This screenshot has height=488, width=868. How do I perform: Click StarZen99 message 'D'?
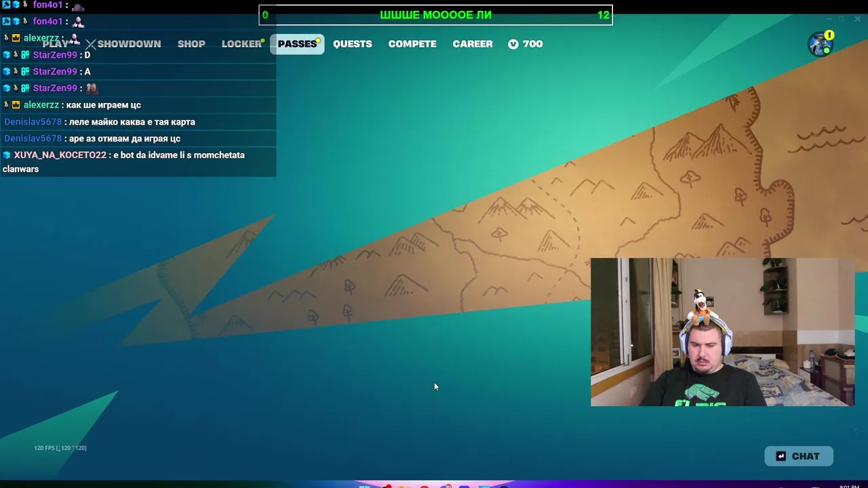(87, 55)
